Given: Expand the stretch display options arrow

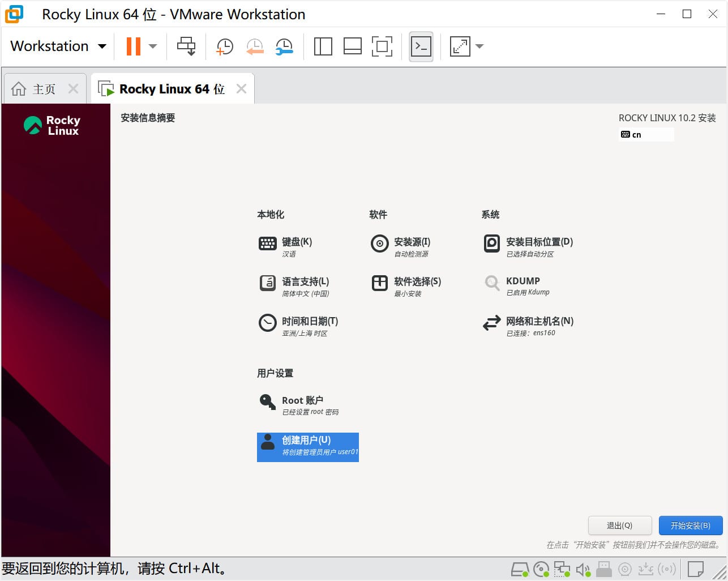Looking at the screenshot, I should point(479,46).
